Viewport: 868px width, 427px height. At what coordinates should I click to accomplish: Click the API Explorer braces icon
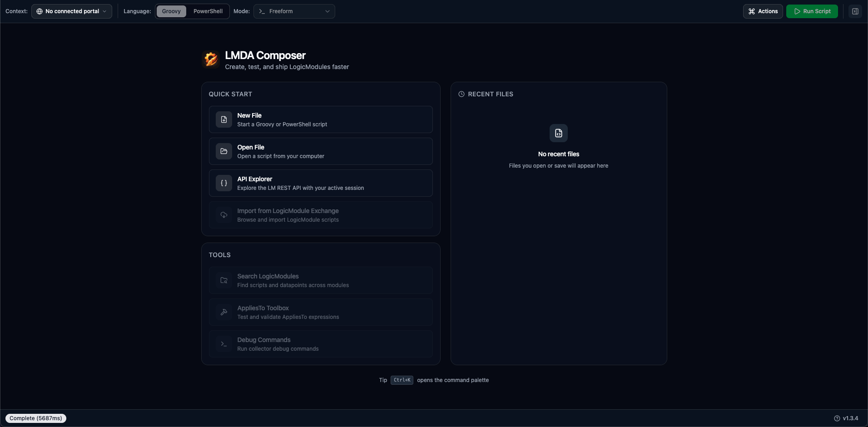click(223, 183)
